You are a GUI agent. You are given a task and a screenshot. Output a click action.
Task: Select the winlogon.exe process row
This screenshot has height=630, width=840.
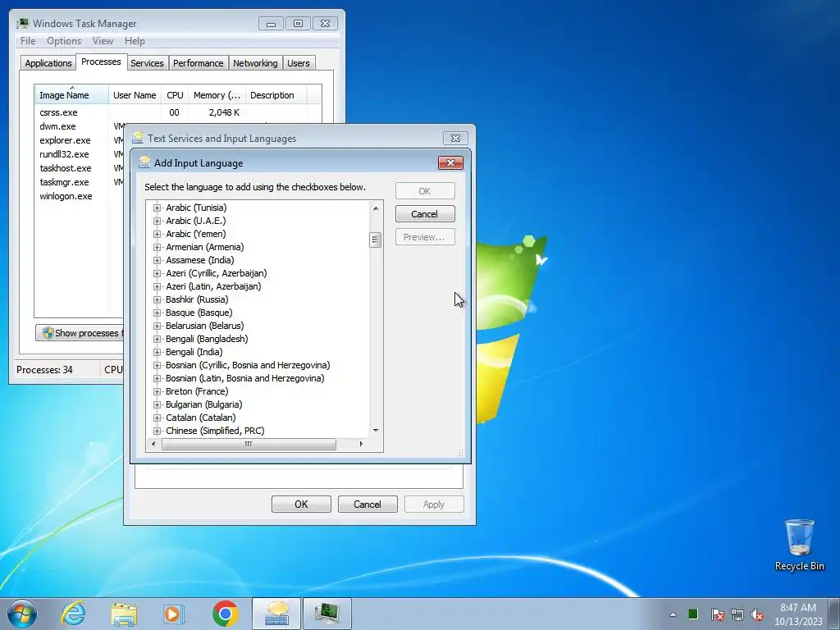click(80, 196)
